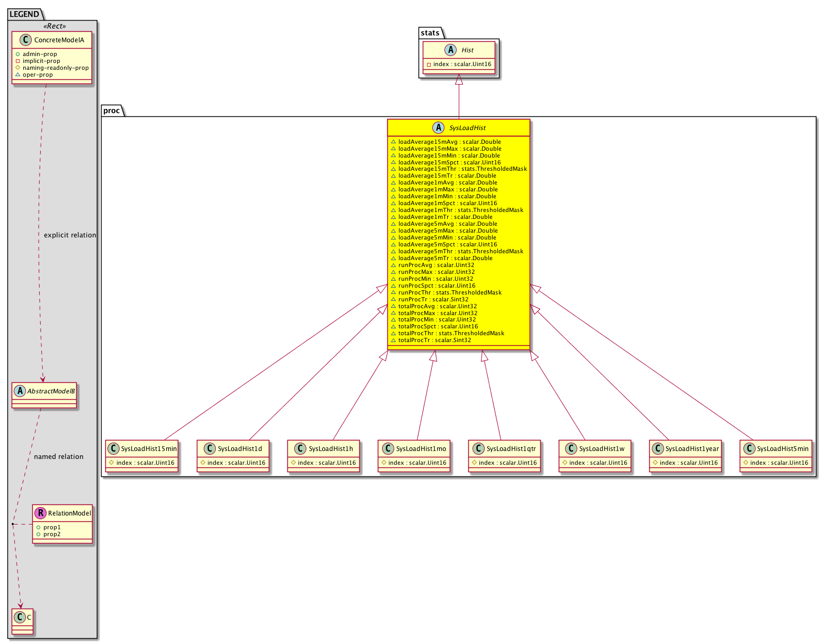Select the 'stats' package tab label

click(430, 33)
